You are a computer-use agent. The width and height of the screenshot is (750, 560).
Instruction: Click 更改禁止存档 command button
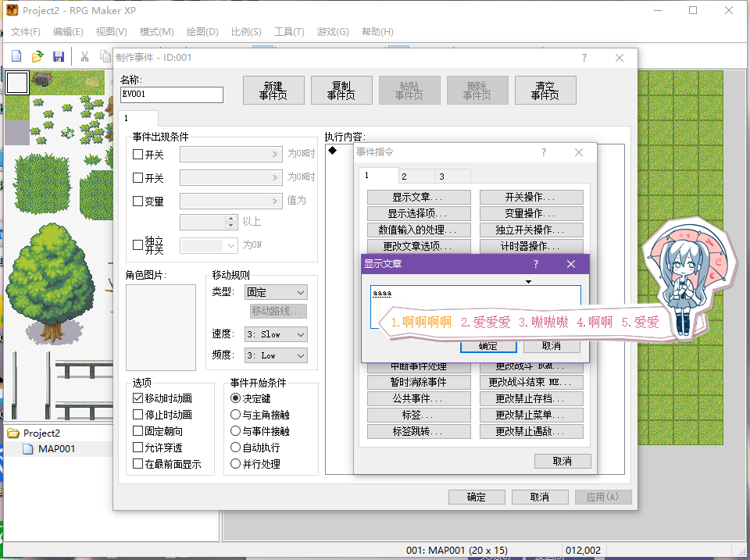531,398
